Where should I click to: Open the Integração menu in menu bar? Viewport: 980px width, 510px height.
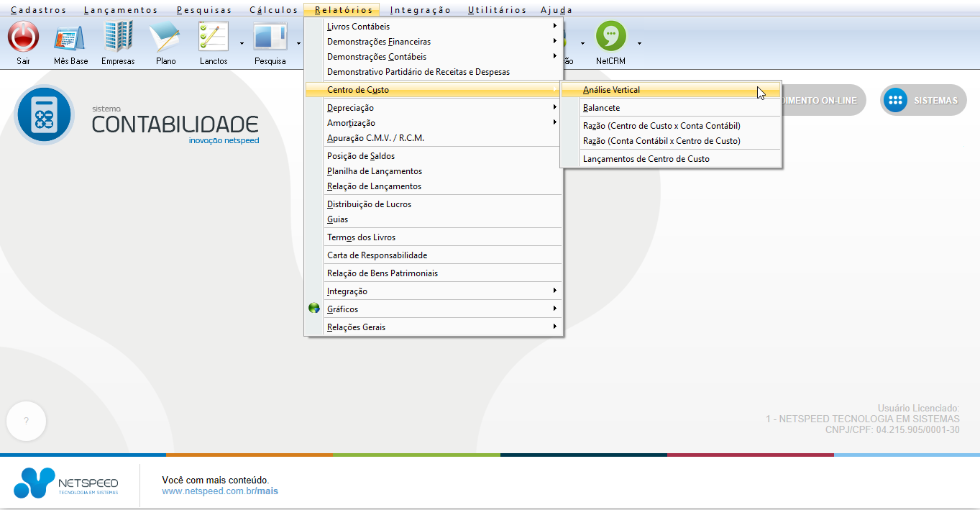click(x=421, y=10)
